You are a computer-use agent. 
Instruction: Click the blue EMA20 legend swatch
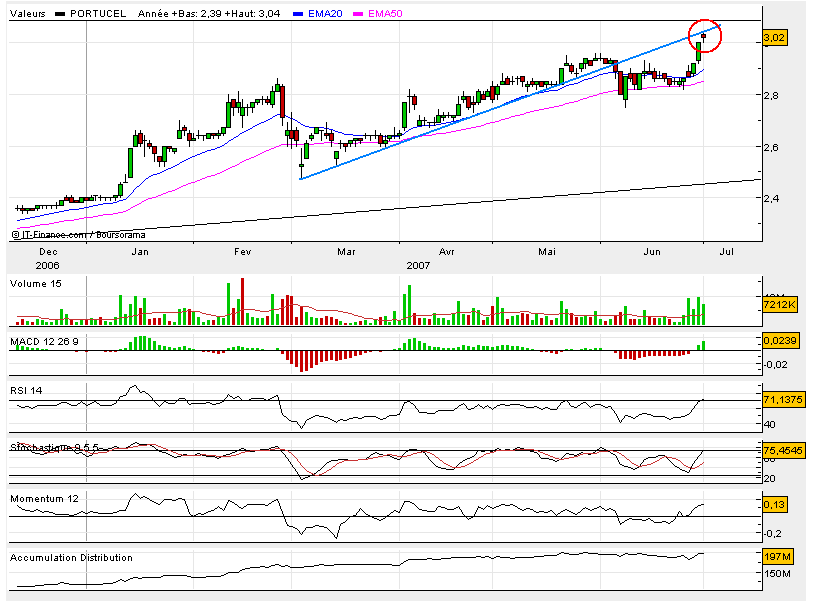coord(298,15)
